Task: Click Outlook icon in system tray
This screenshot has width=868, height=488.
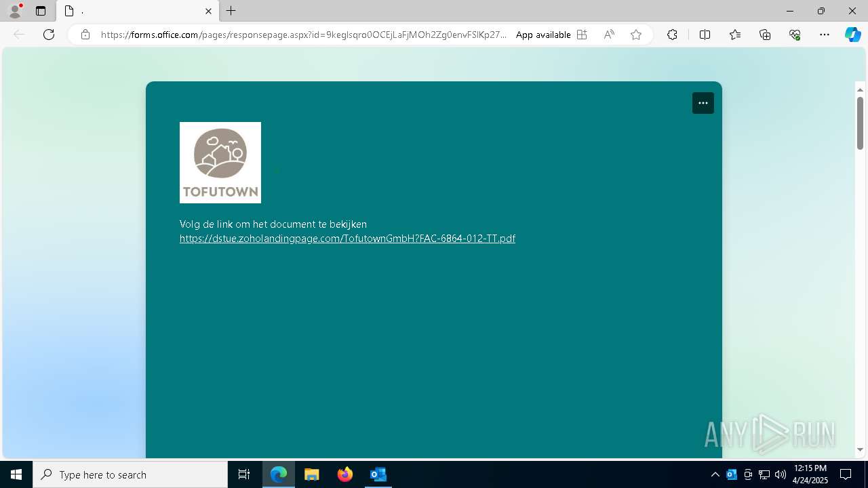Action: [x=732, y=474]
